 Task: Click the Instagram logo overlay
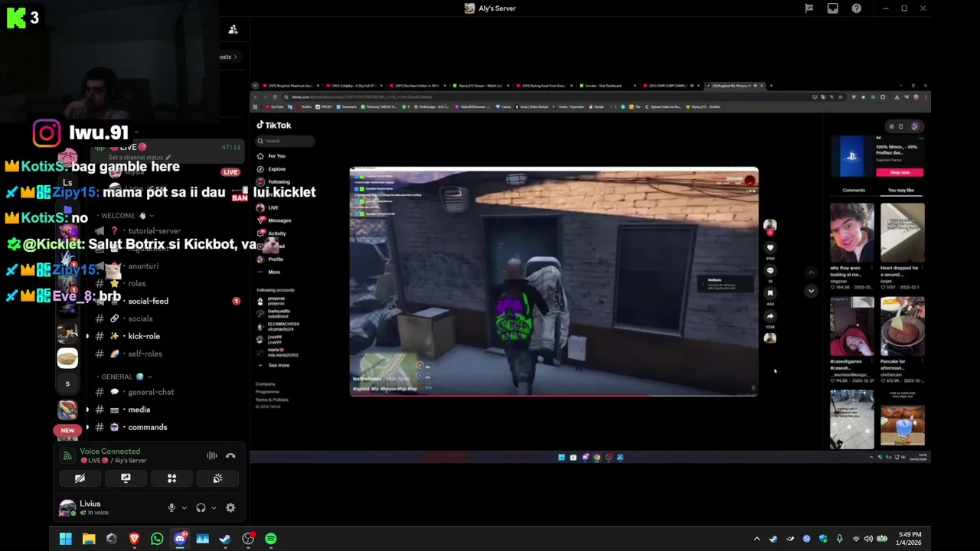[47, 133]
